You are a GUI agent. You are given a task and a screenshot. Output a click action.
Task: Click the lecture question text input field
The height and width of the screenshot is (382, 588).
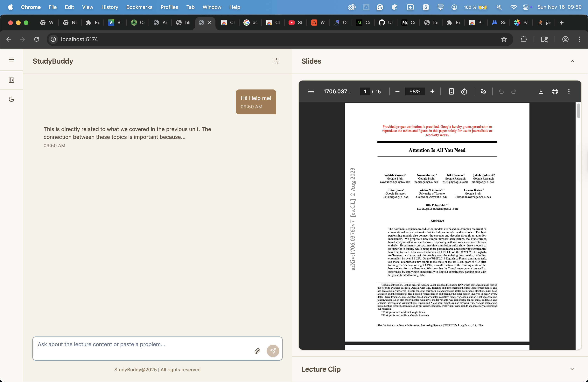click(143, 344)
